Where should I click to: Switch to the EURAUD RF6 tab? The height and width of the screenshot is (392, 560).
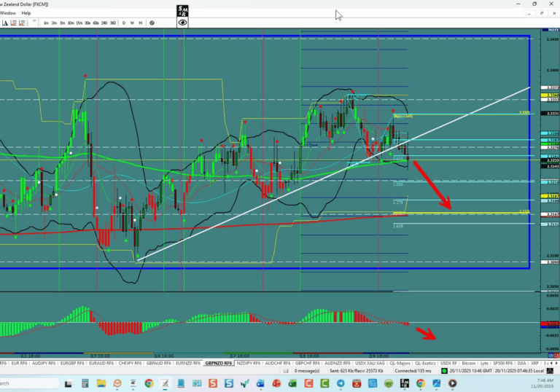tap(101, 363)
